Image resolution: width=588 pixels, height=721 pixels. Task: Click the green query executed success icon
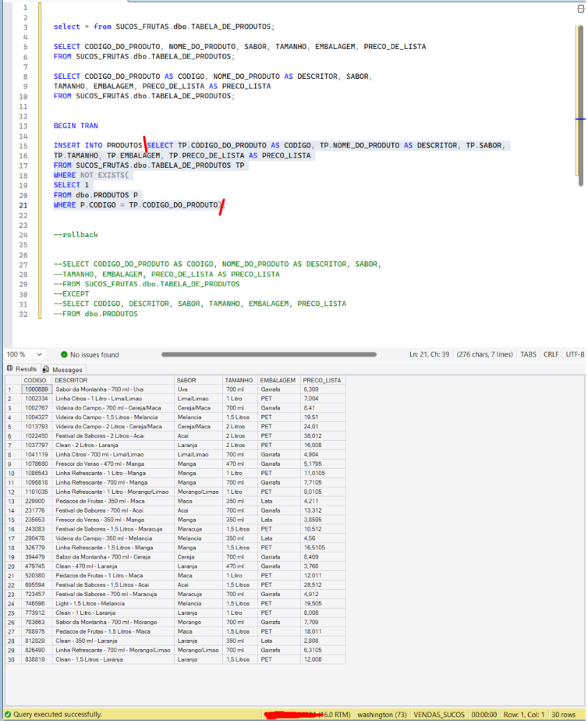click(7, 715)
